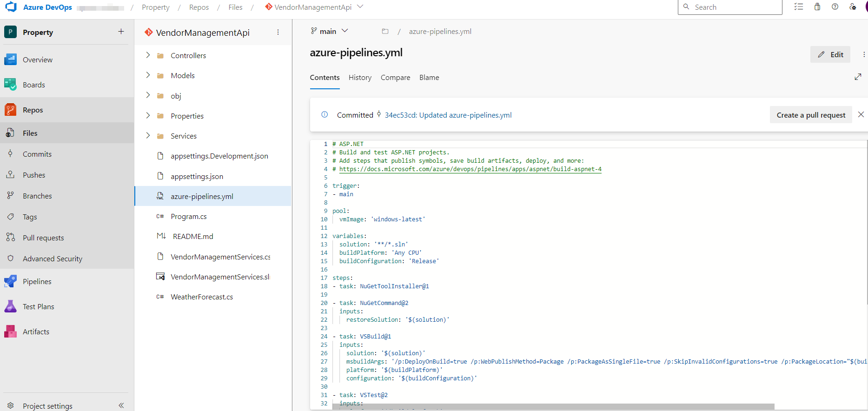Select the Contents tab
Screen dimensions: 868x411
[325, 78]
